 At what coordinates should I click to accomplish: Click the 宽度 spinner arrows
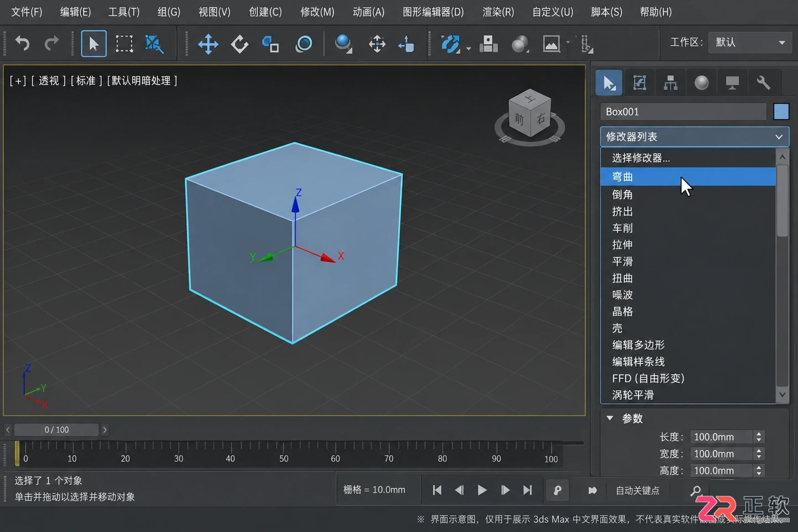click(x=759, y=454)
